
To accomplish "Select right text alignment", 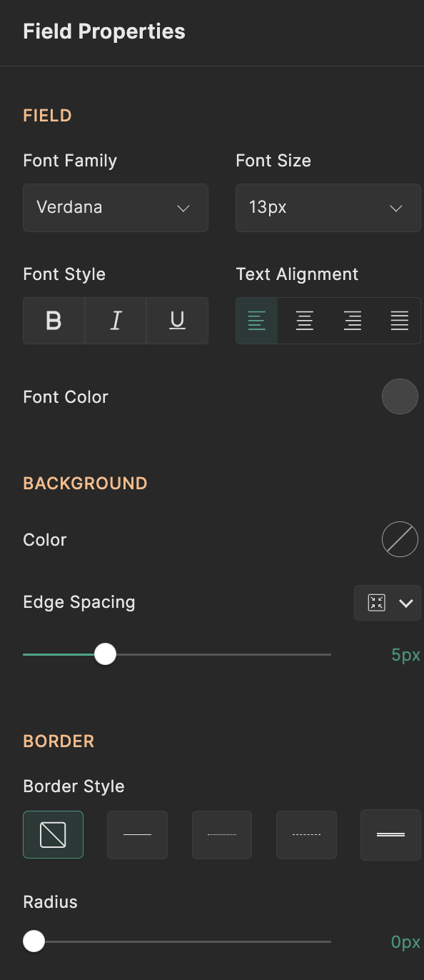I will (x=352, y=321).
